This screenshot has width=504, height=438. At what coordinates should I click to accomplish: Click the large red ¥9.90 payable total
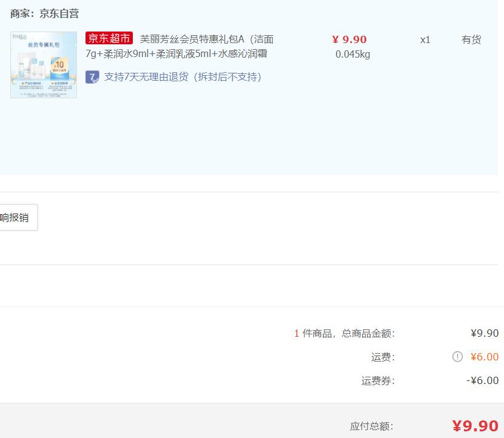475,426
